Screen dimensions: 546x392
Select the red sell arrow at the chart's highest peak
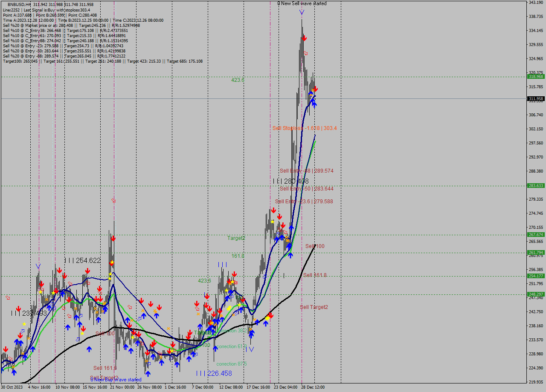coord(304,38)
